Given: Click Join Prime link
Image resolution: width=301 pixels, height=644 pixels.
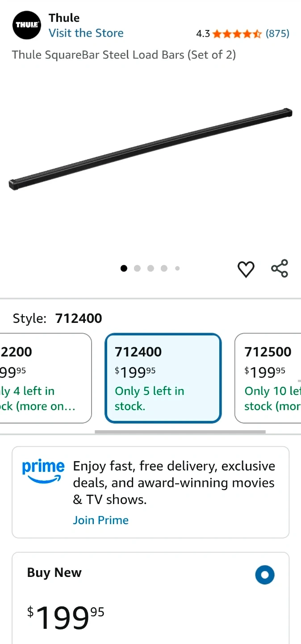Looking at the screenshot, I should 101,520.
